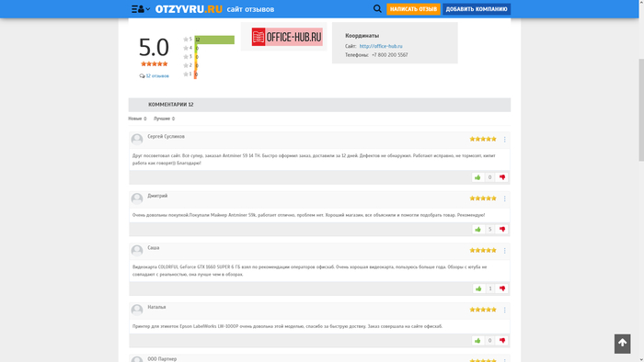The height and width of the screenshot is (362, 644).
Task: Click the like count on Дмитрий's review
Action: (x=489, y=229)
